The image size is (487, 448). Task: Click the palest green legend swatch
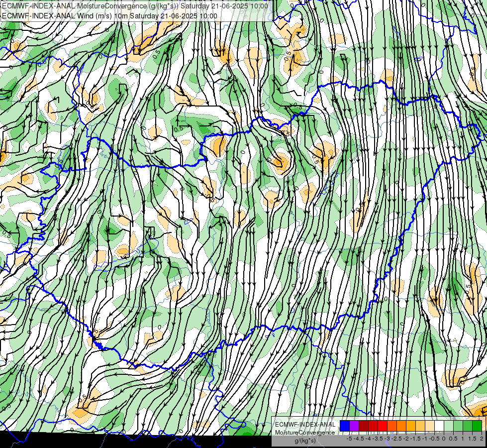(x=449, y=426)
